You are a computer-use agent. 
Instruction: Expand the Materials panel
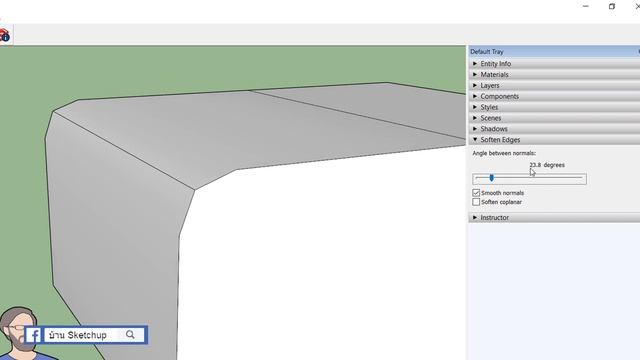[x=554, y=74]
